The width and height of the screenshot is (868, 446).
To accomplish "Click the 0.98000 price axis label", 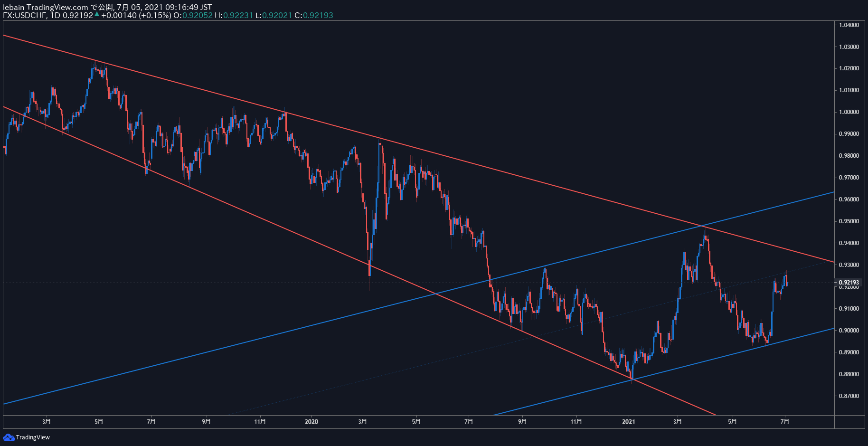I will [x=849, y=156].
